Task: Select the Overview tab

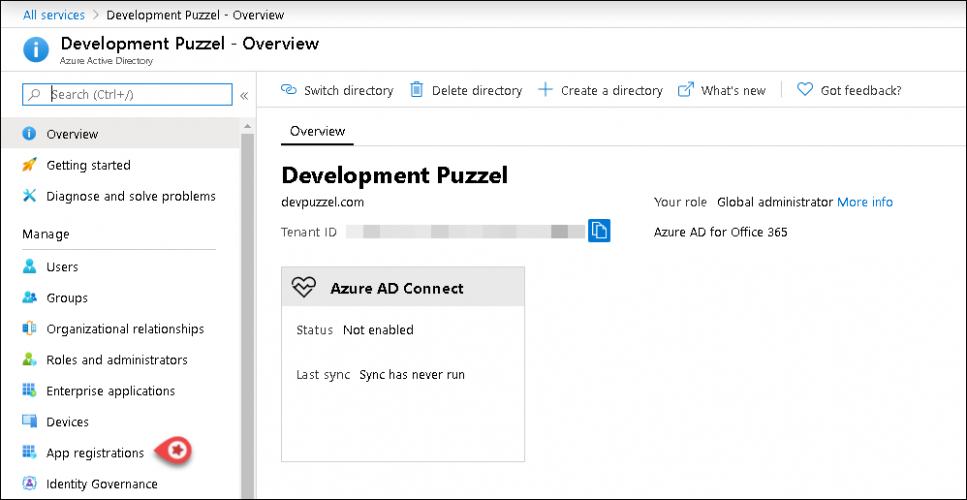Action: point(317,131)
